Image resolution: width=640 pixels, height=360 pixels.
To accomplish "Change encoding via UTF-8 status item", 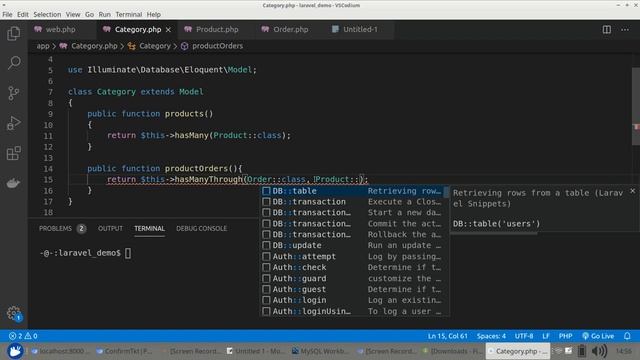I will [524, 336].
